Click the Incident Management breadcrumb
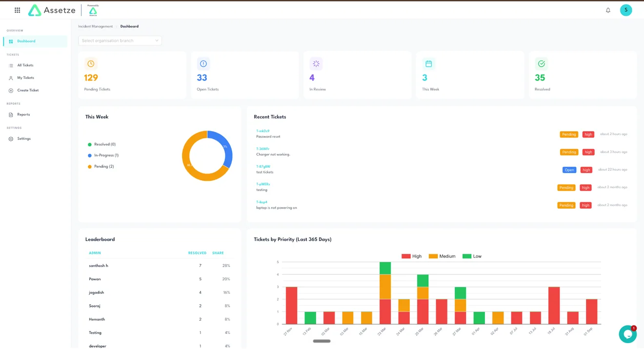 coord(96,27)
